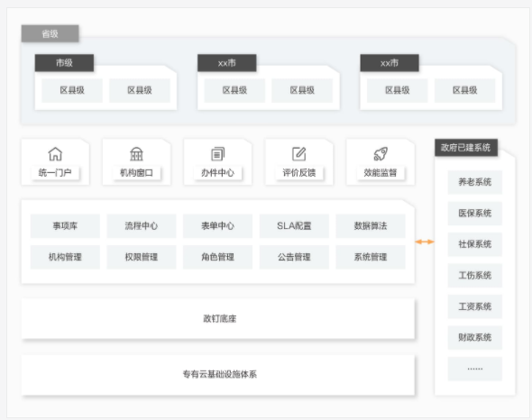Select the 机构窗口 label
The width and height of the screenshot is (532, 420).
coord(136,173)
